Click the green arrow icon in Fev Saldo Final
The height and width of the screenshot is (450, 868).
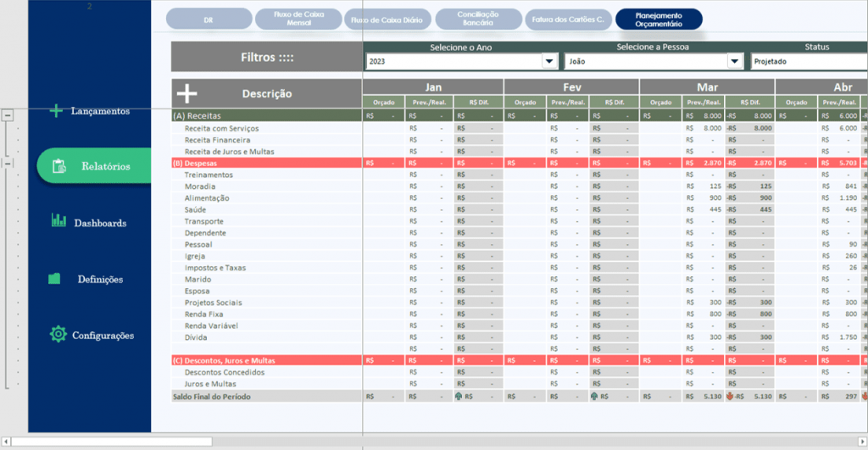(x=594, y=397)
